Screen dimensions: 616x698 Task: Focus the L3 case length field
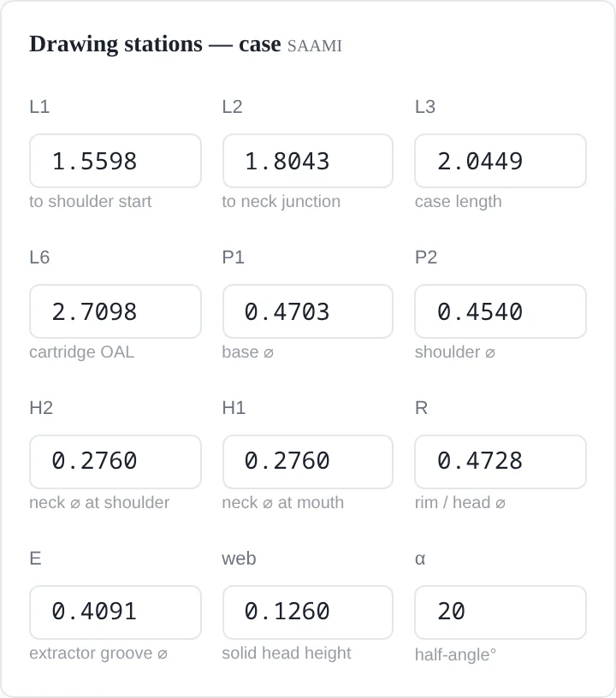pos(500,161)
